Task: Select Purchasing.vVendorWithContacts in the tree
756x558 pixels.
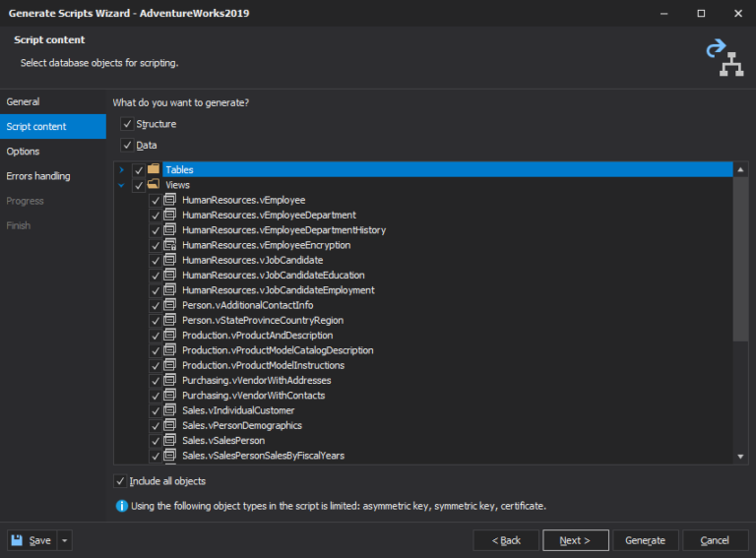Action: pos(253,396)
